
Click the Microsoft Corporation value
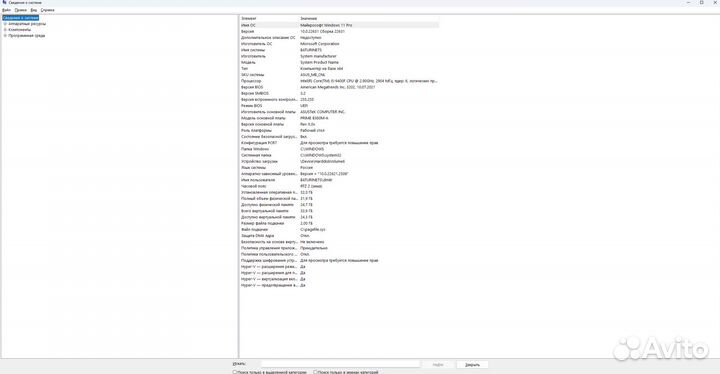(320, 44)
